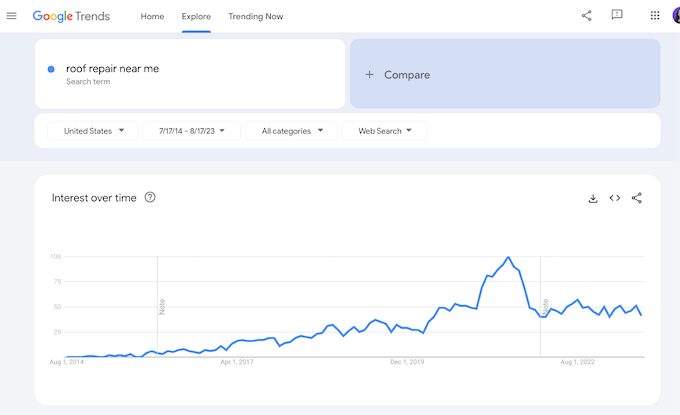Go to the Home tab
Image resolution: width=680 pixels, height=415 pixels.
tap(152, 17)
